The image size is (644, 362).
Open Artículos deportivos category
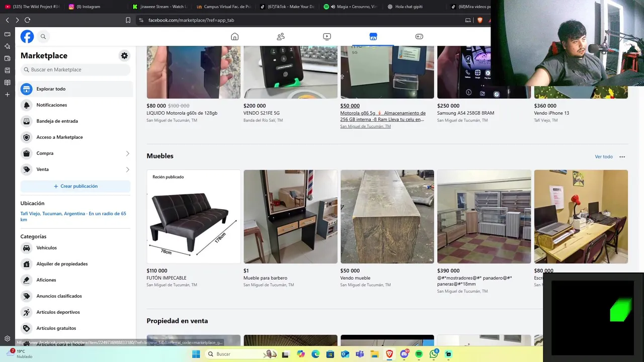pyautogui.click(x=75, y=312)
